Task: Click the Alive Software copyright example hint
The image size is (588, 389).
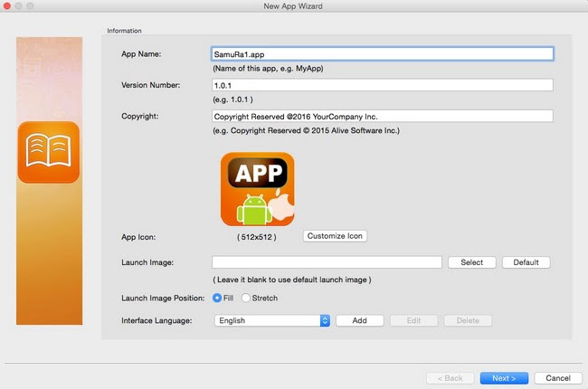Action: point(307,130)
